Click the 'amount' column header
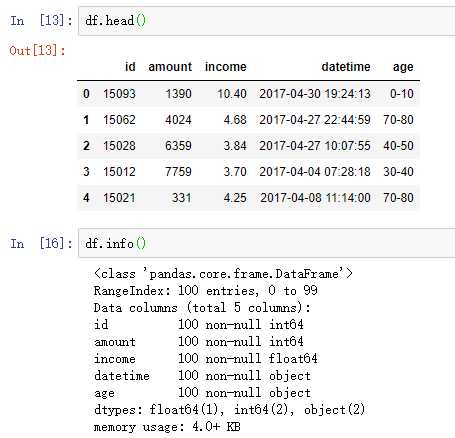Viewport: 455px width, 438px height. click(170, 67)
